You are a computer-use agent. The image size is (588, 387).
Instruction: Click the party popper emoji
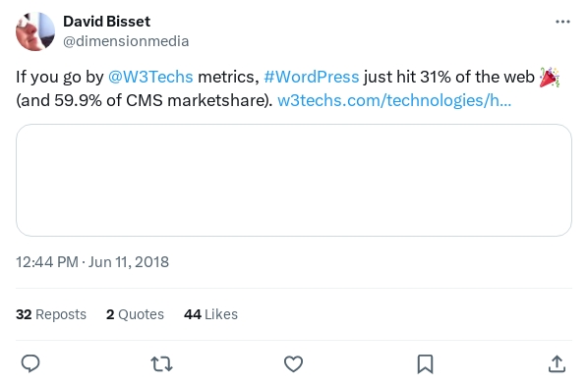(x=550, y=78)
